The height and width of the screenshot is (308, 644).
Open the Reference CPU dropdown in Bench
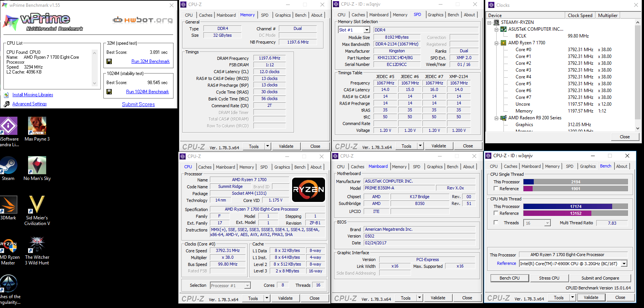coord(624,264)
